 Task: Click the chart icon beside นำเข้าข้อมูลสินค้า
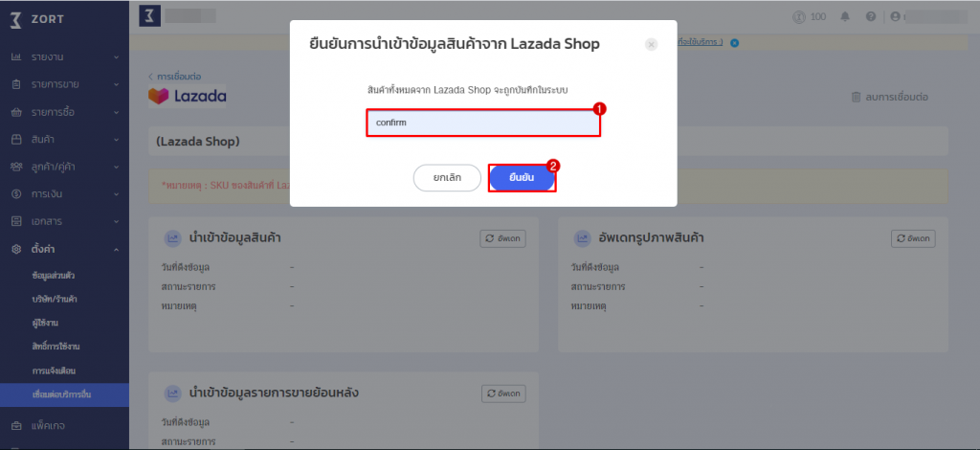pyautogui.click(x=172, y=238)
